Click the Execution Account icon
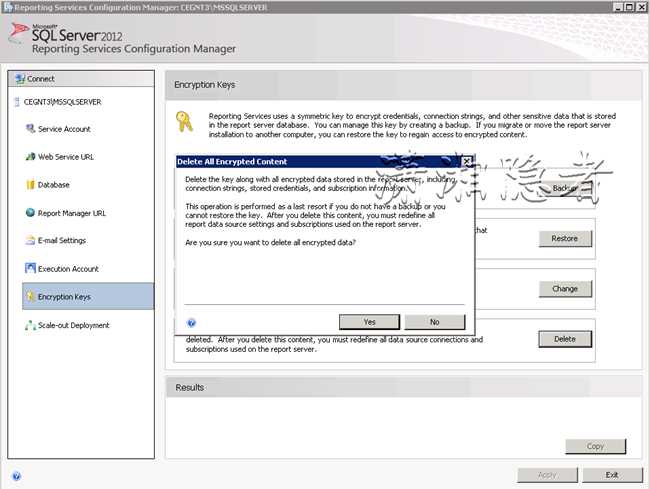 [x=30, y=269]
